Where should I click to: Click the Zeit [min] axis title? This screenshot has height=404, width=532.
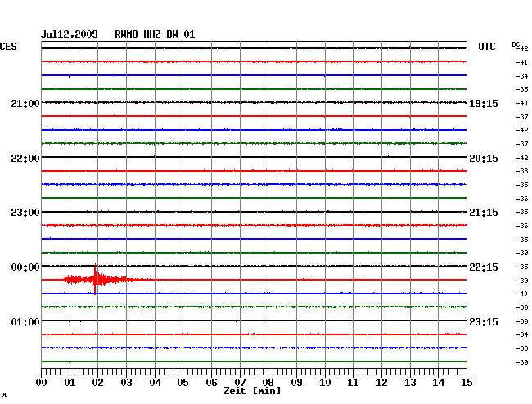(252, 391)
